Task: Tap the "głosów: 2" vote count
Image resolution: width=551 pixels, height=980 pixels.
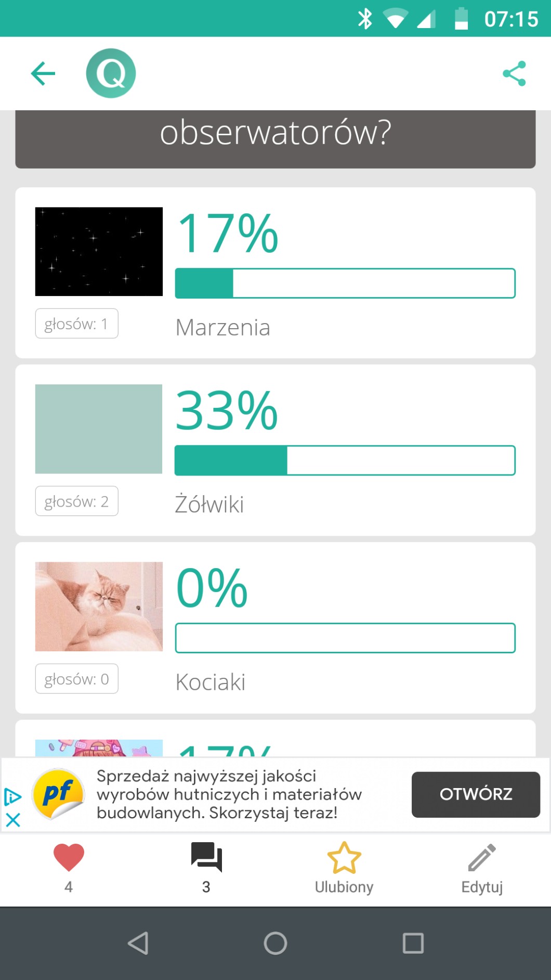Action: (77, 501)
